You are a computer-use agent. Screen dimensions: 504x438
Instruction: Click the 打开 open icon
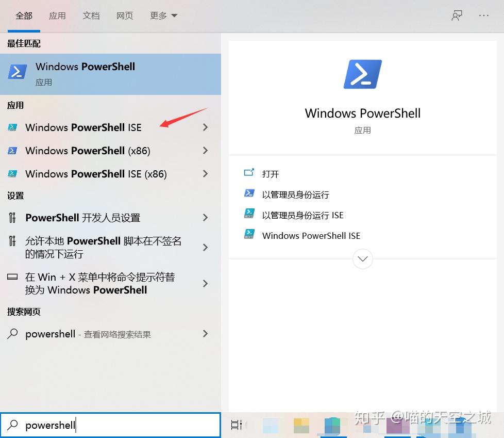(249, 173)
